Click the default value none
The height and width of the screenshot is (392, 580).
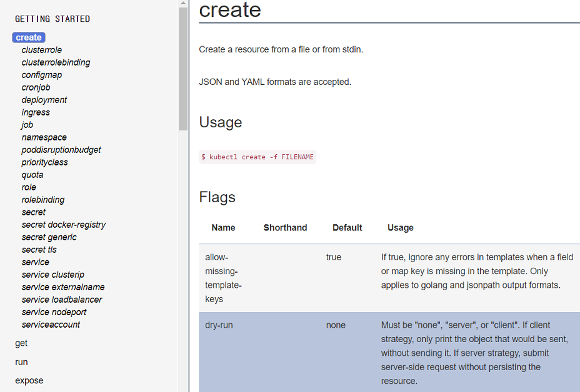coord(336,325)
